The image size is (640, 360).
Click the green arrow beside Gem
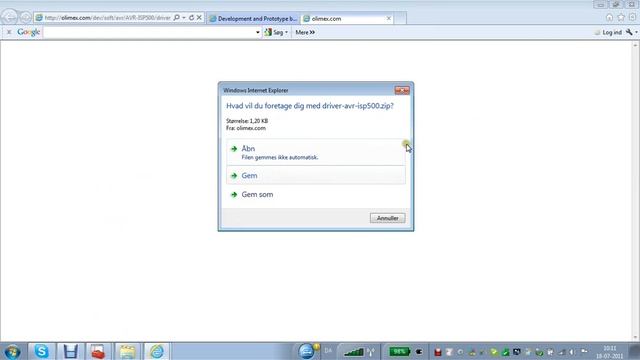[234, 176]
